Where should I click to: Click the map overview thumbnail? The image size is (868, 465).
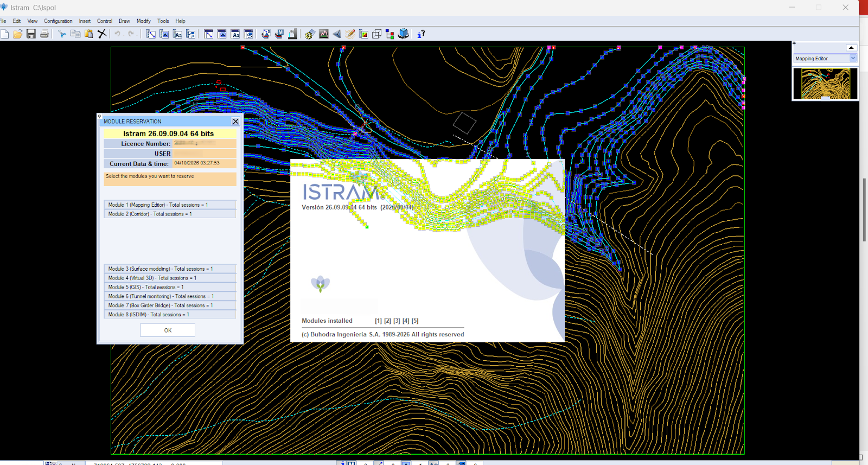825,84
